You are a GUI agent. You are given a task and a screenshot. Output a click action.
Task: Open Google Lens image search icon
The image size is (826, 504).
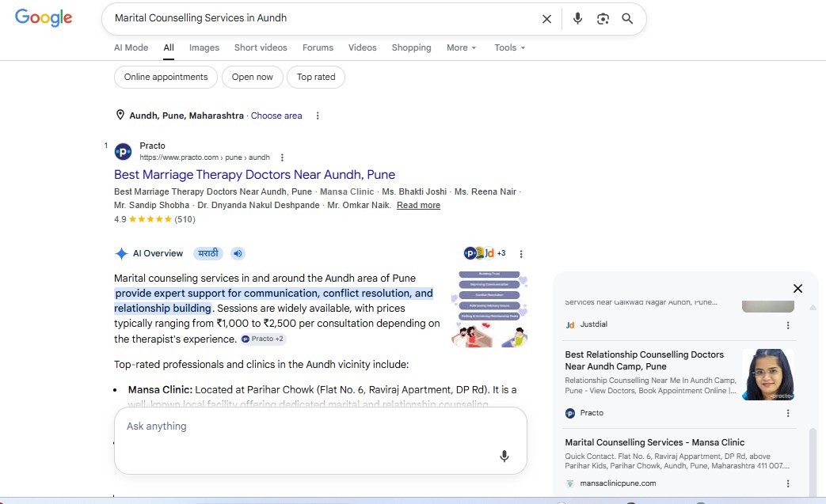(603, 19)
